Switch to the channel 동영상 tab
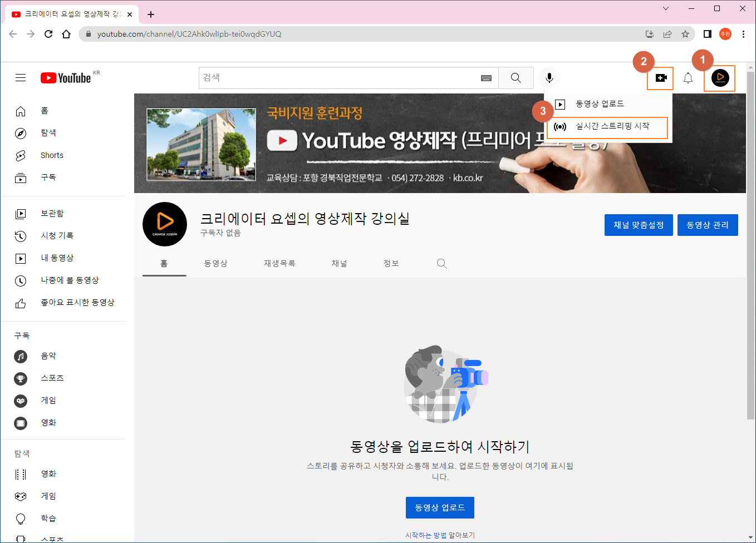This screenshot has width=756, height=543. (x=216, y=264)
